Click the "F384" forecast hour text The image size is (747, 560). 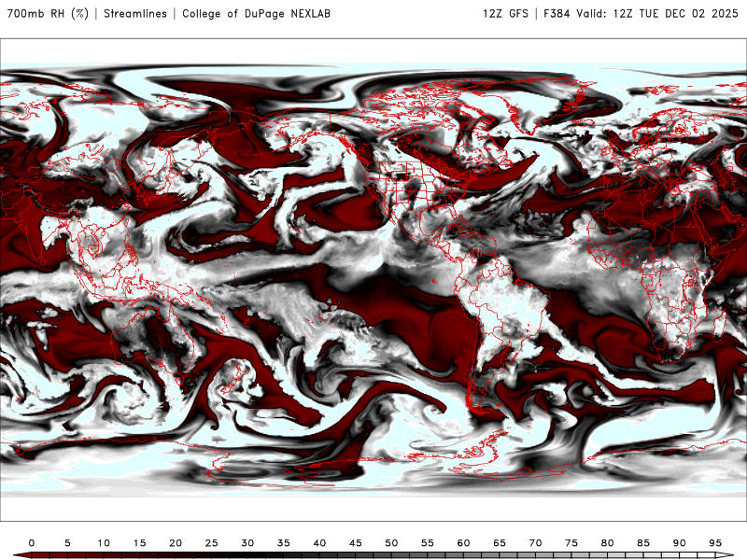coord(557,13)
